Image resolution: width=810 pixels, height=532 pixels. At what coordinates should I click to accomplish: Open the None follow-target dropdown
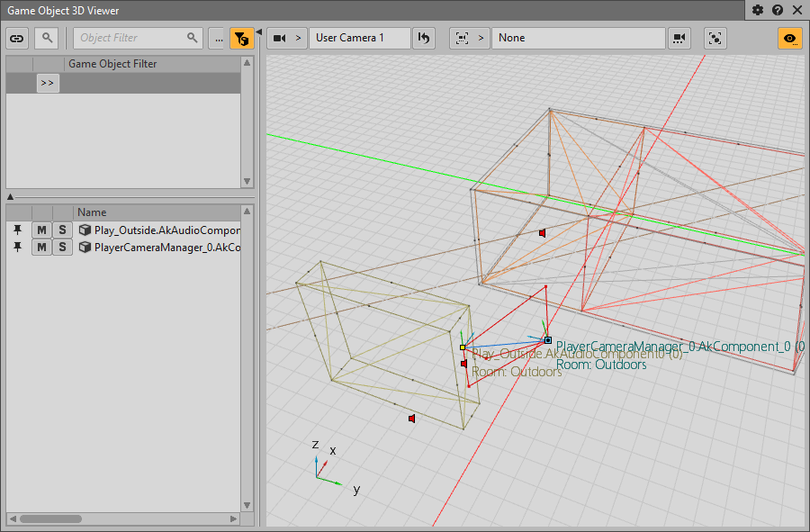point(578,38)
